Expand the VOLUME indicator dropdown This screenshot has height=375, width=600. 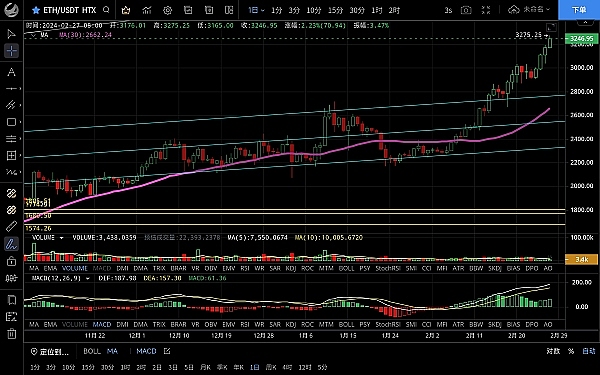[61, 238]
